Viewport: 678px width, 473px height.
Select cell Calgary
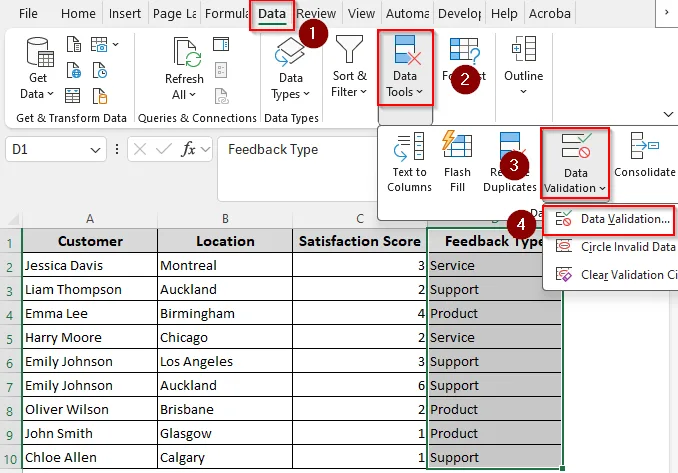pos(225,457)
